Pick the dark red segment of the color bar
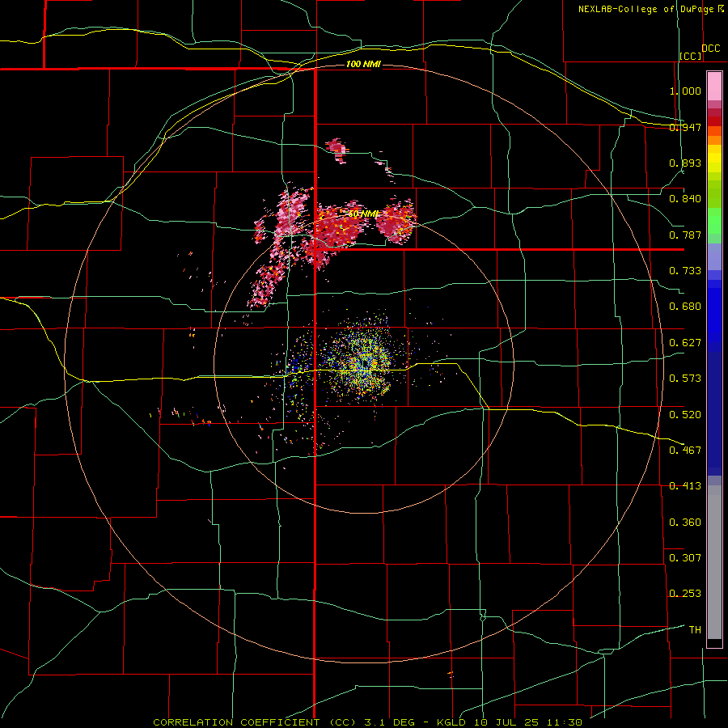The height and width of the screenshot is (728, 728). coord(714,121)
